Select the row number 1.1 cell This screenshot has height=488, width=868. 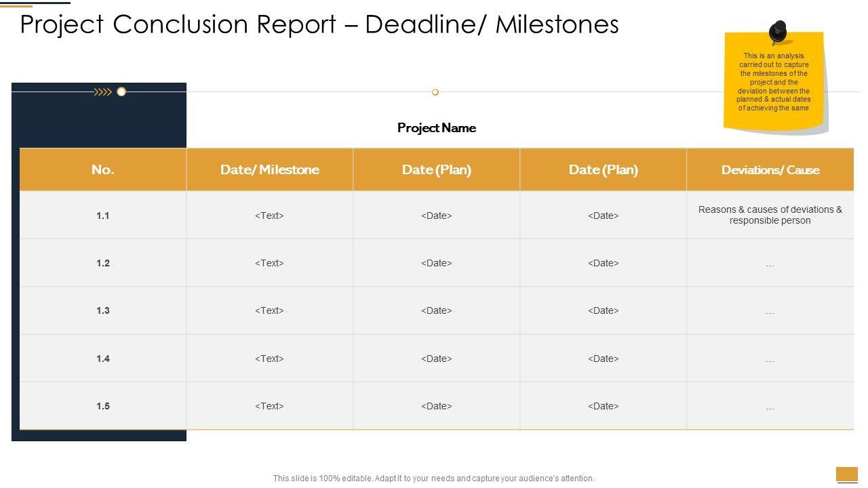[x=103, y=216]
